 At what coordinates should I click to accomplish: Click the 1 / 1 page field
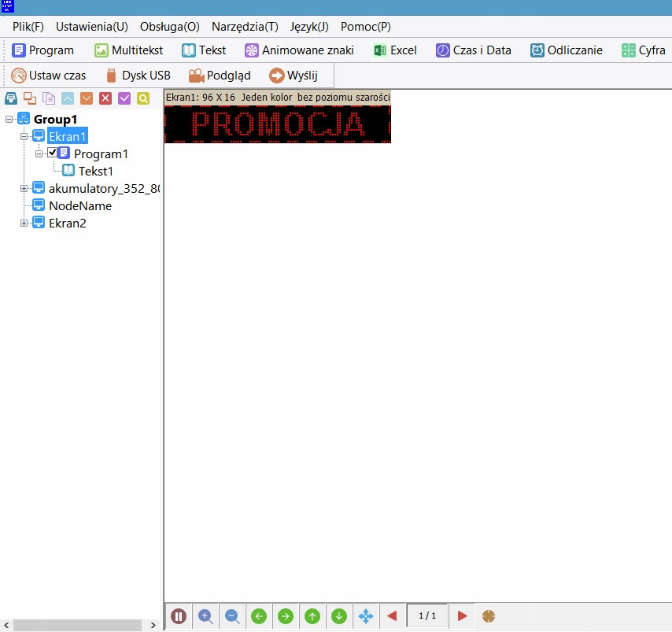pyautogui.click(x=427, y=616)
